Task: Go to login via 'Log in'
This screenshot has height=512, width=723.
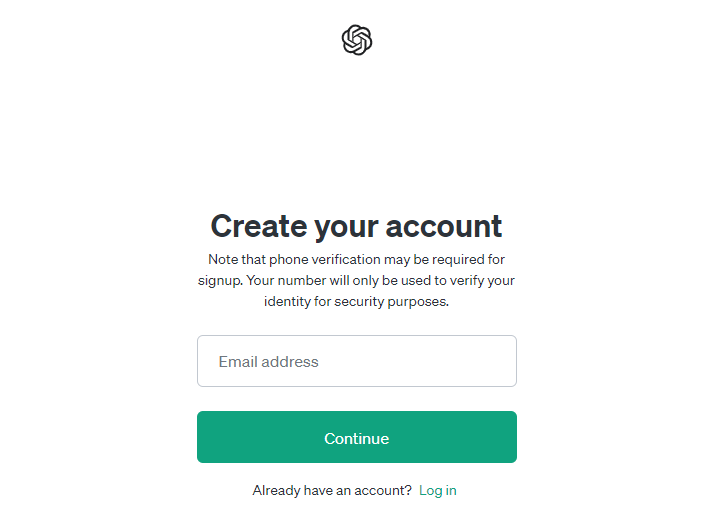Action: pyautogui.click(x=437, y=490)
